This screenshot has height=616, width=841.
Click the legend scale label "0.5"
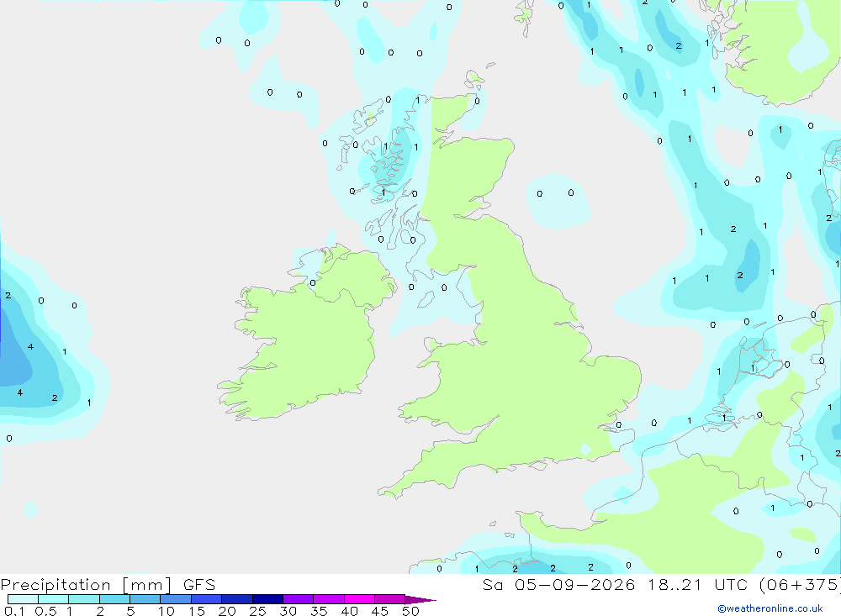(x=45, y=611)
